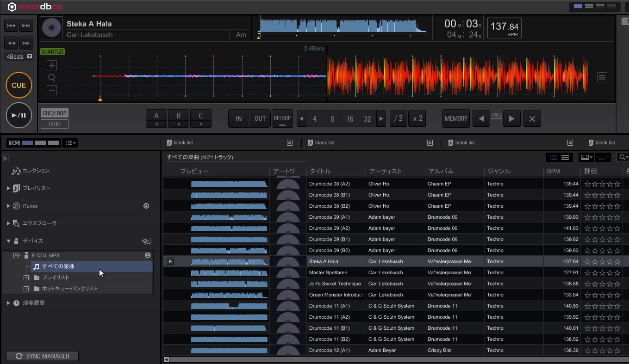Switch to the GRID tab

(x=55, y=124)
